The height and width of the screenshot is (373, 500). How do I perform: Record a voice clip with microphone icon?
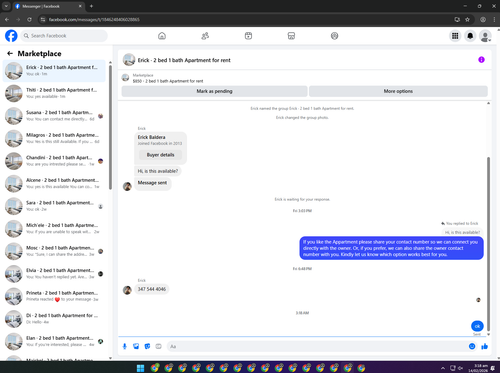coord(125,346)
